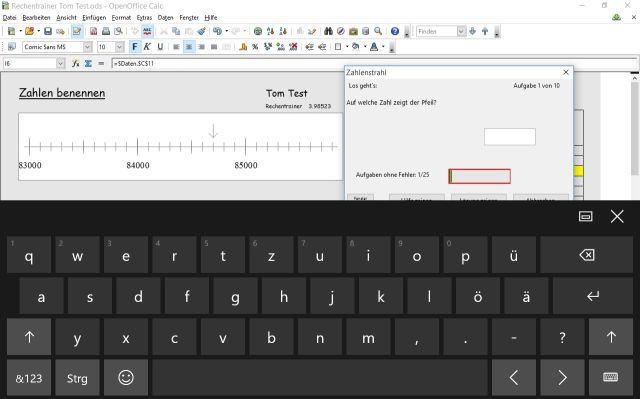Click the Find Previous up arrow
640x399 pixels.
point(485,31)
